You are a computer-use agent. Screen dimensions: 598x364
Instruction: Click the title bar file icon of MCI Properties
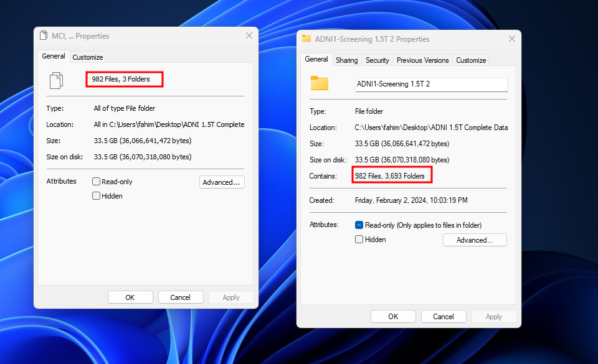44,36
